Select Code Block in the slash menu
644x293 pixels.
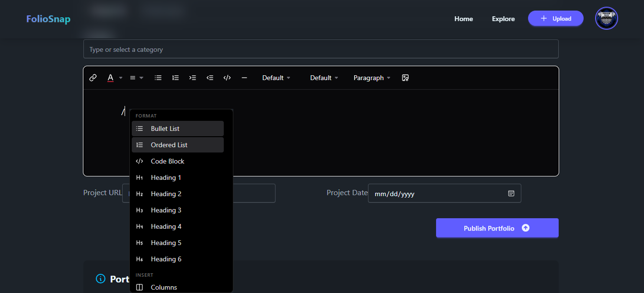click(167, 161)
